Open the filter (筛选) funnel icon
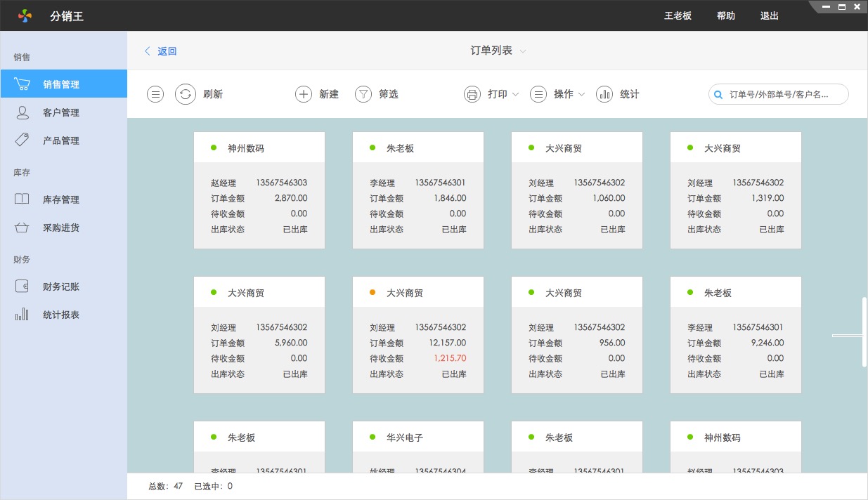 pos(363,94)
